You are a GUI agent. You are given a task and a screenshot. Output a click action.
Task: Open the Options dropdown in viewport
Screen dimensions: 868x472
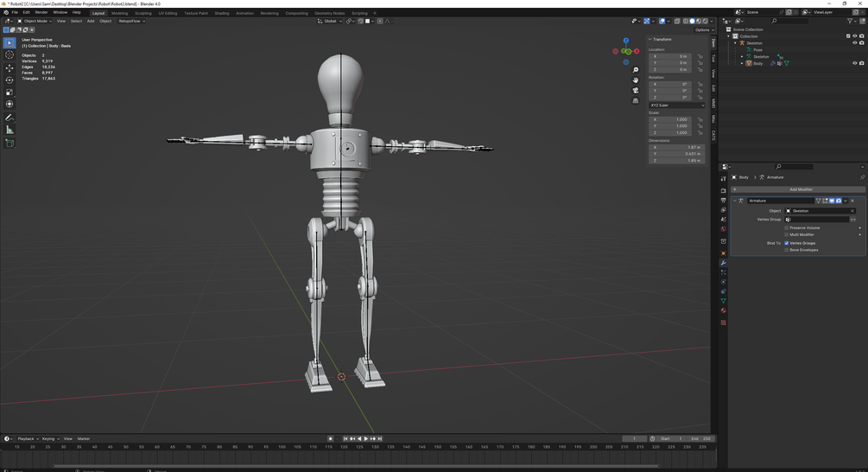point(704,30)
